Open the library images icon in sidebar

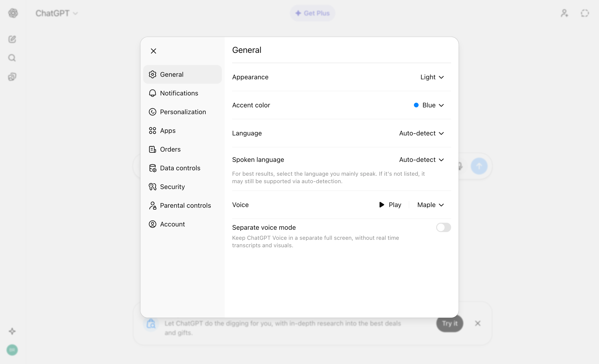(x=12, y=77)
